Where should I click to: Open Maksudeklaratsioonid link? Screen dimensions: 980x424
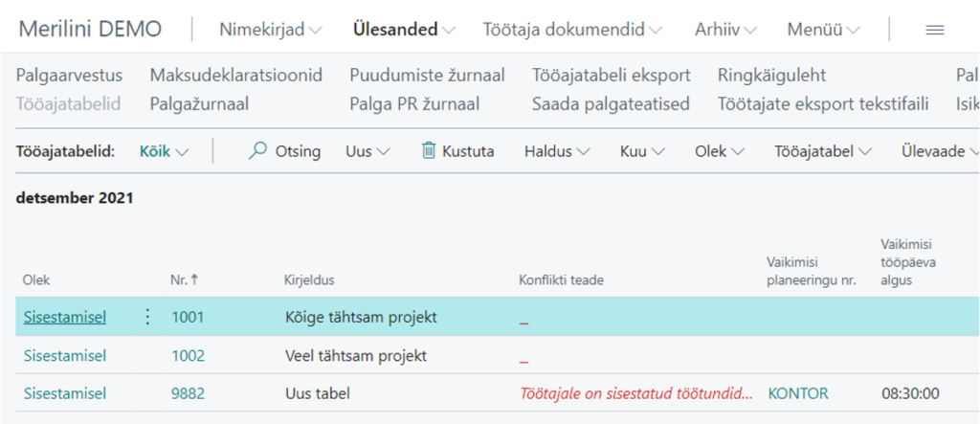[x=235, y=75]
